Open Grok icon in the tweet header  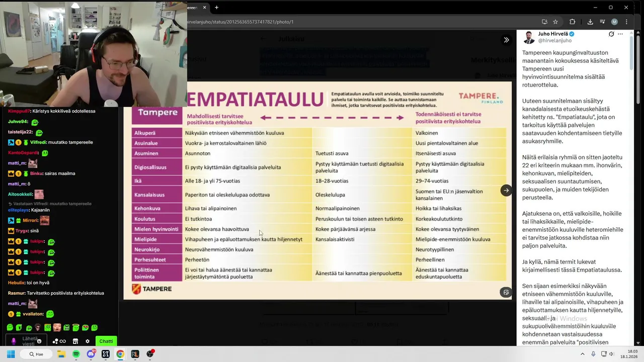click(611, 34)
